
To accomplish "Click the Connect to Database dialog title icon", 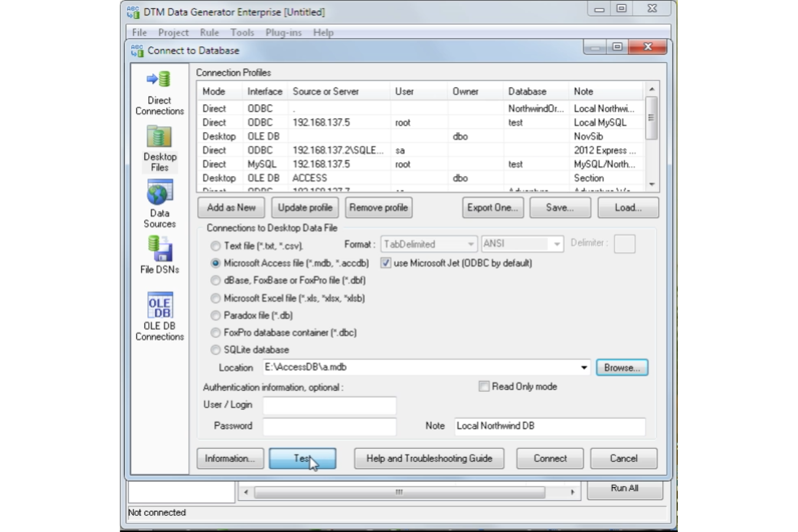I will (x=137, y=51).
